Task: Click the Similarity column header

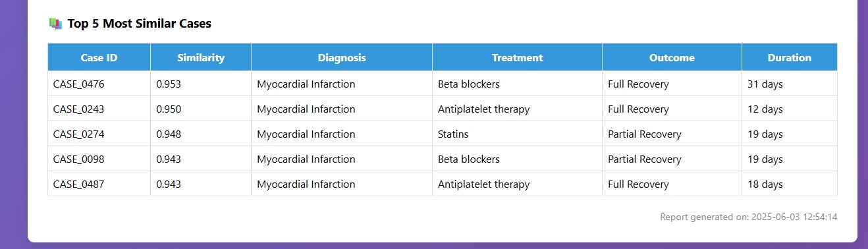Action: (x=201, y=57)
